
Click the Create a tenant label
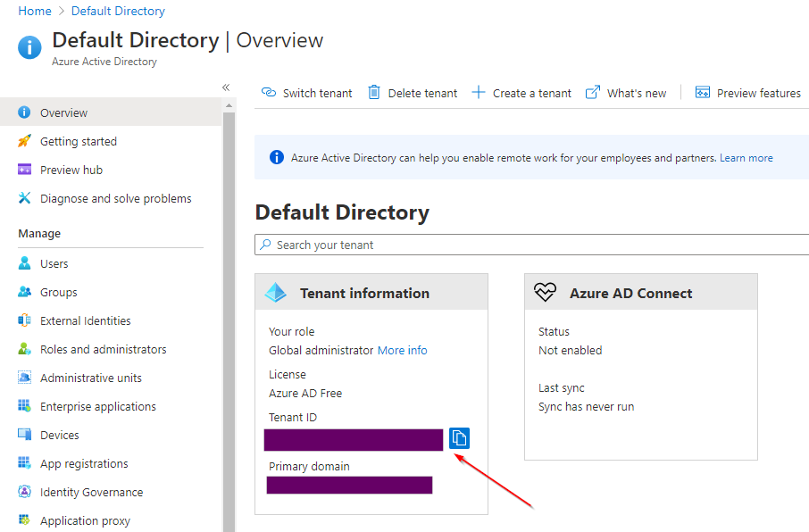tap(532, 94)
